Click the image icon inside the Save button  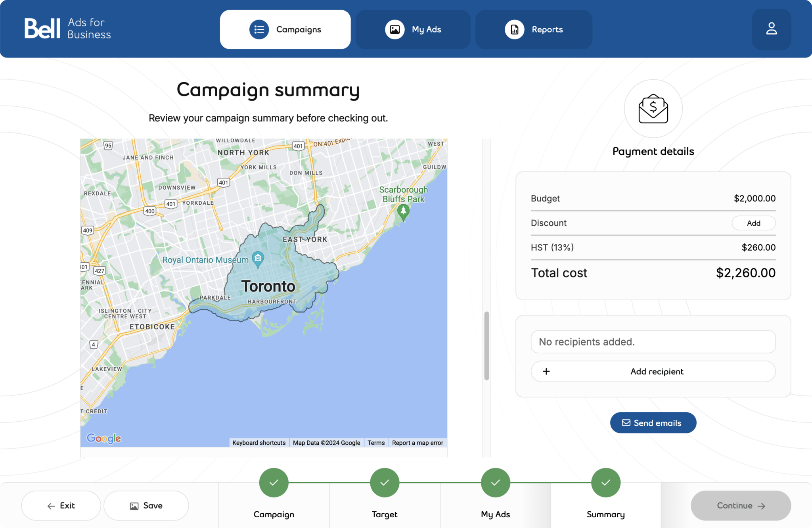tap(134, 505)
